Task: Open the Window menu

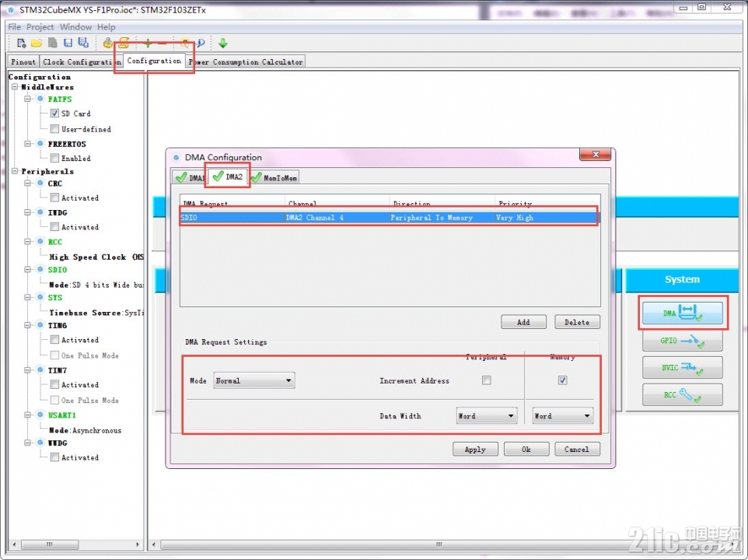Action: point(75,26)
